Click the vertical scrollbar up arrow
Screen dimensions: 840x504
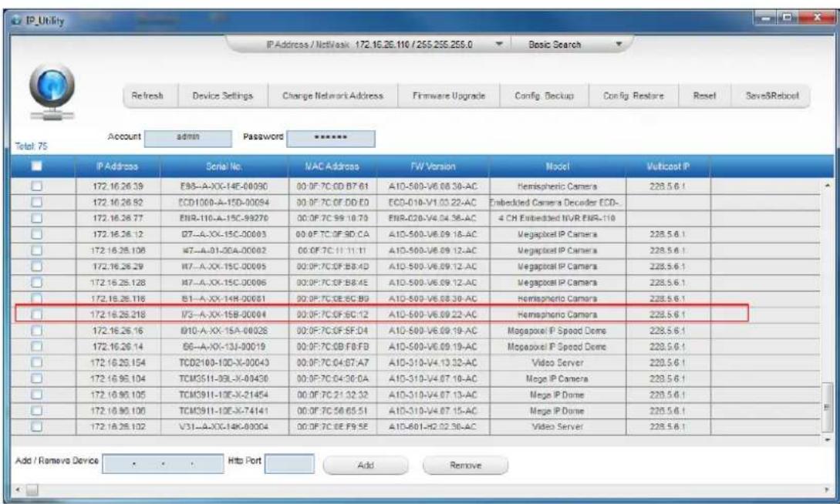[x=828, y=186]
